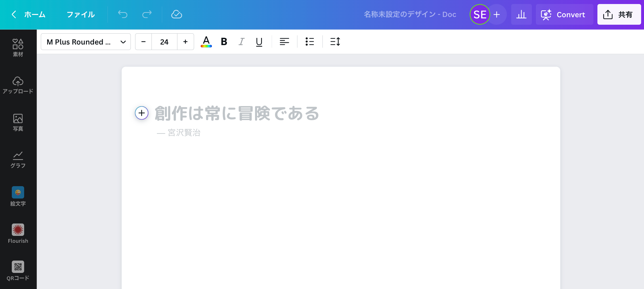
Task: Toggle bold formatting
Action: coord(224,42)
